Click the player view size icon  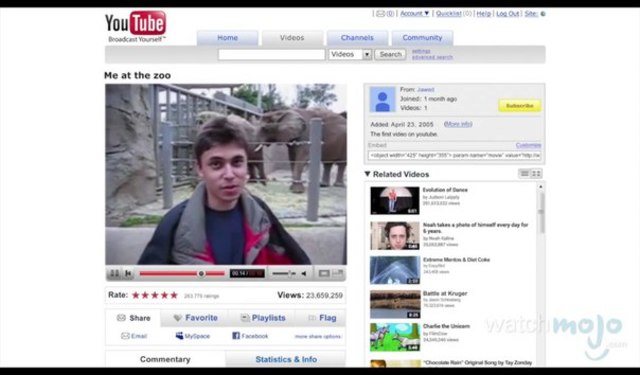point(324,273)
